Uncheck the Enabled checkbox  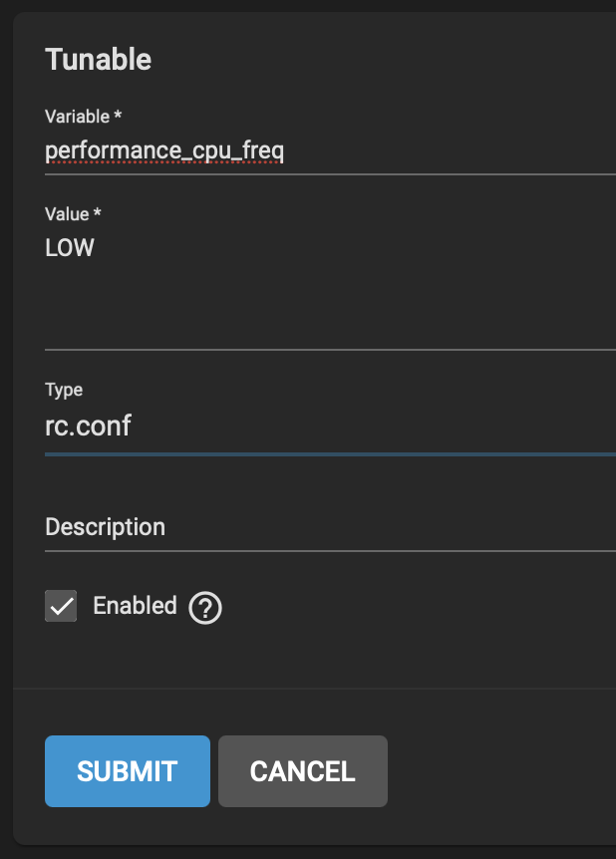tap(61, 606)
